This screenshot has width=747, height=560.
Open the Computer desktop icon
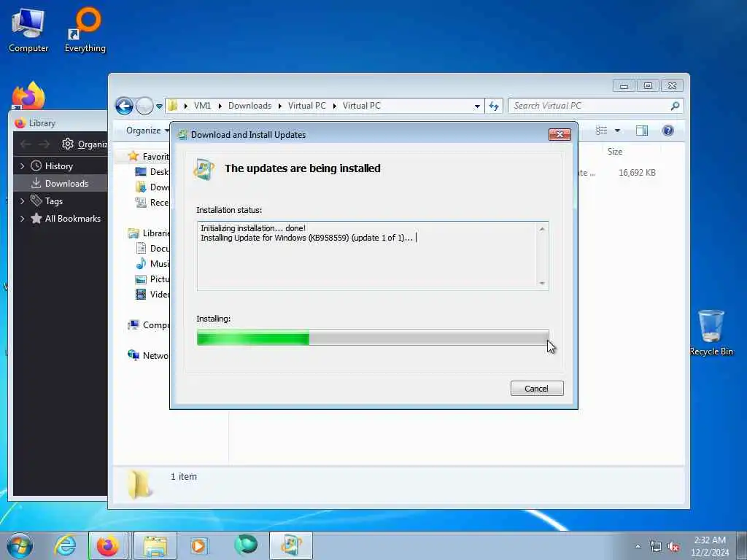tap(28, 31)
